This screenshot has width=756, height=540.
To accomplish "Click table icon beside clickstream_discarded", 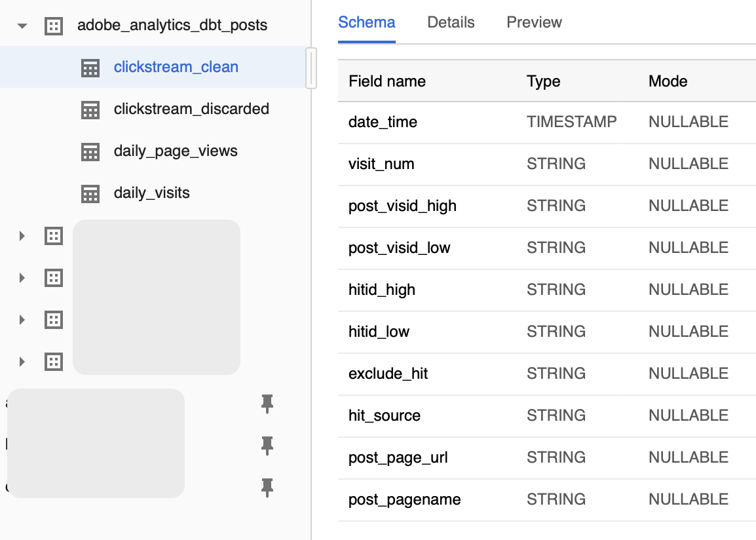I will (90, 110).
